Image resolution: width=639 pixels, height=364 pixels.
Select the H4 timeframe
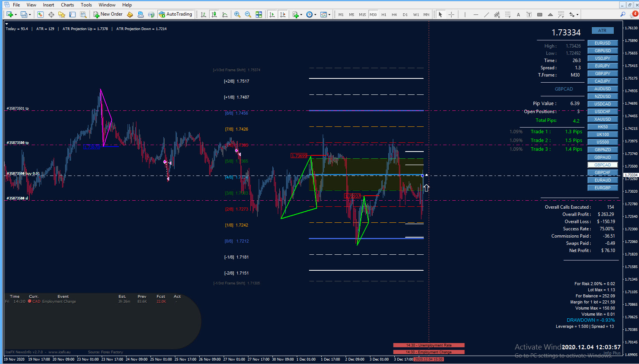(394, 14)
